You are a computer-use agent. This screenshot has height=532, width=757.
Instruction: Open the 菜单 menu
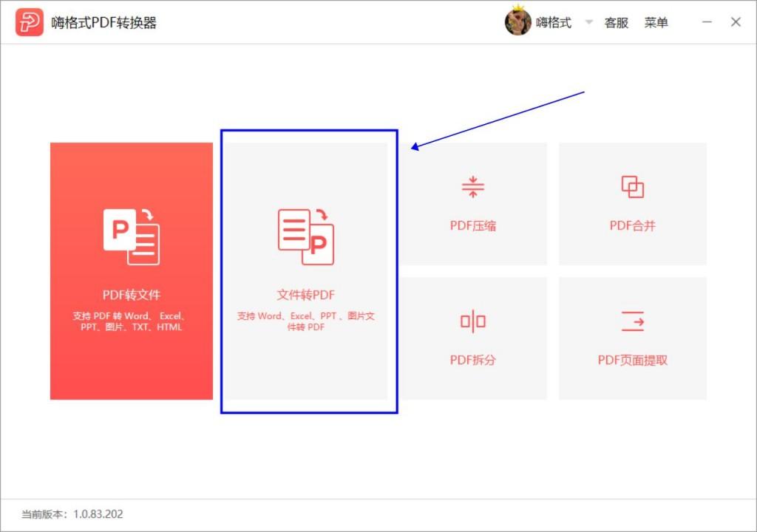click(x=656, y=22)
